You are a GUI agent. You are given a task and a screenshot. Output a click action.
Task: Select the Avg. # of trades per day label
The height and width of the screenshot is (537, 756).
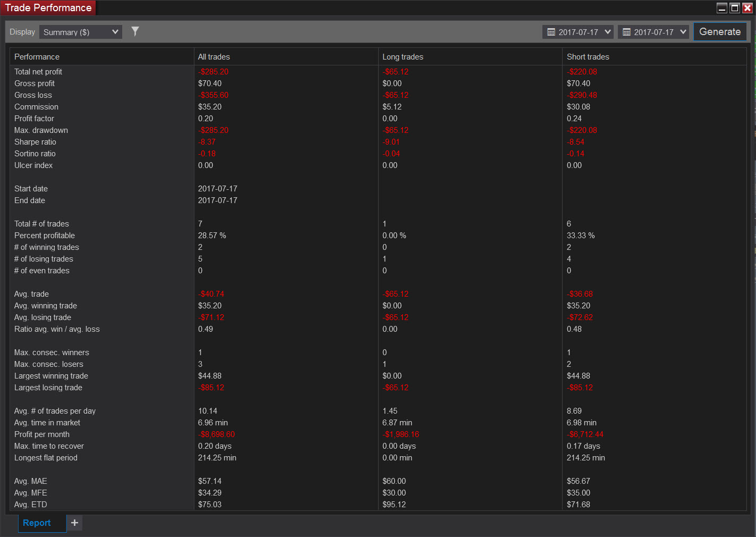[55, 411]
